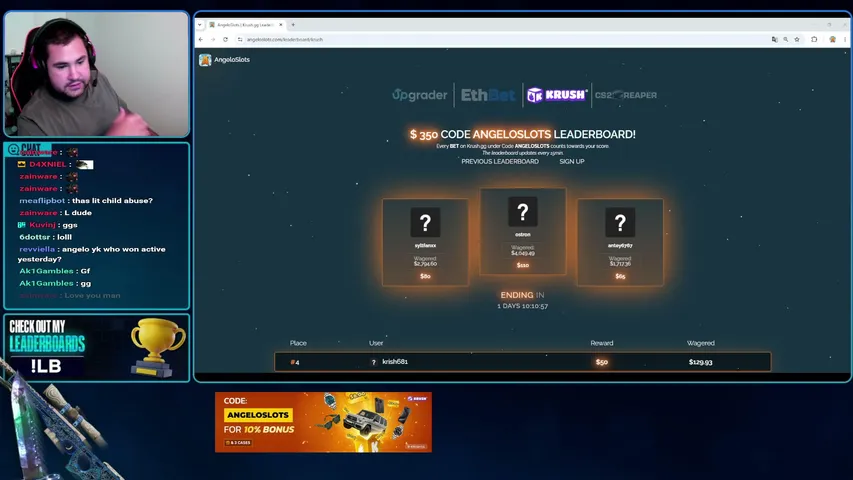
Task: Click the Reward column header
Action: [602, 343]
